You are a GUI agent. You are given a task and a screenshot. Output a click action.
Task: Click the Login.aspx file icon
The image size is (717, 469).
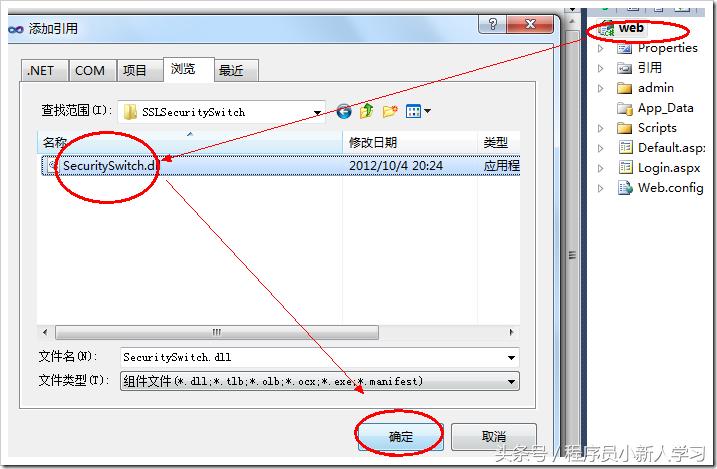(x=625, y=168)
